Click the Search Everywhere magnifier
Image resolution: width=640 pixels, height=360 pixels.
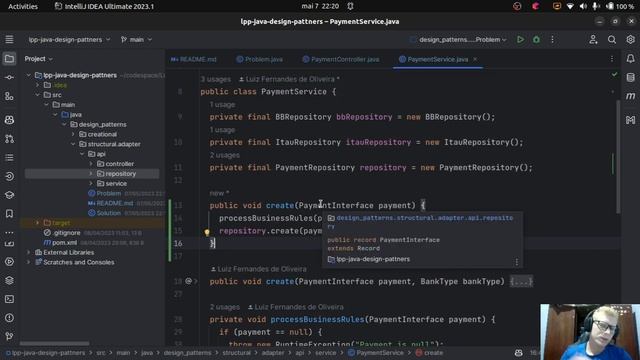click(611, 40)
